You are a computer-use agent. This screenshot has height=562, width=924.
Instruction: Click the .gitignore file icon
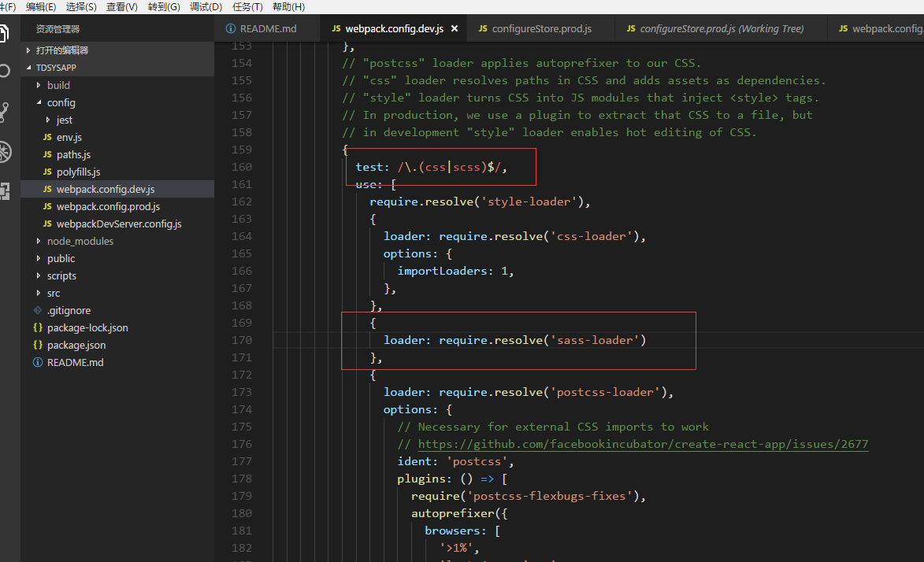(x=38, y=310)
